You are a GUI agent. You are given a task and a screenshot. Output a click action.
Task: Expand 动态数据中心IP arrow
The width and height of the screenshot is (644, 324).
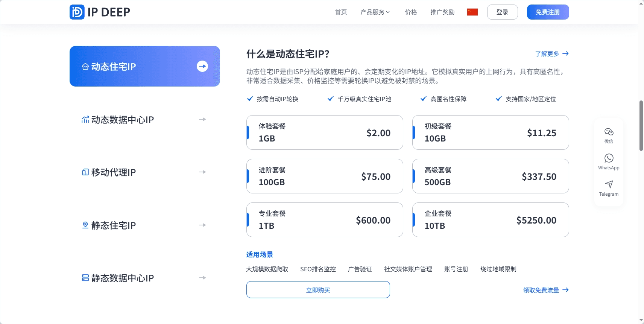(x=202, y=119)
